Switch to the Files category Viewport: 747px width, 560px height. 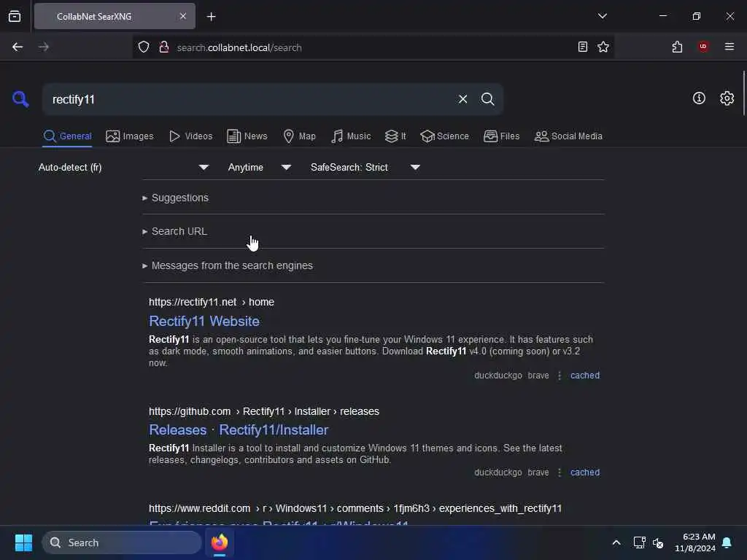(x=501, y=136)
